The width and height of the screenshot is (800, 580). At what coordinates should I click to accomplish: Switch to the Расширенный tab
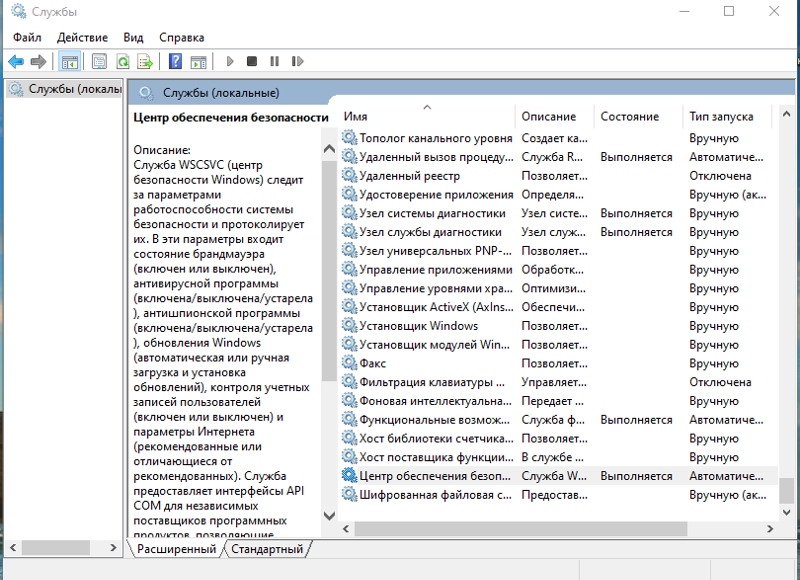tap(177, 549)
